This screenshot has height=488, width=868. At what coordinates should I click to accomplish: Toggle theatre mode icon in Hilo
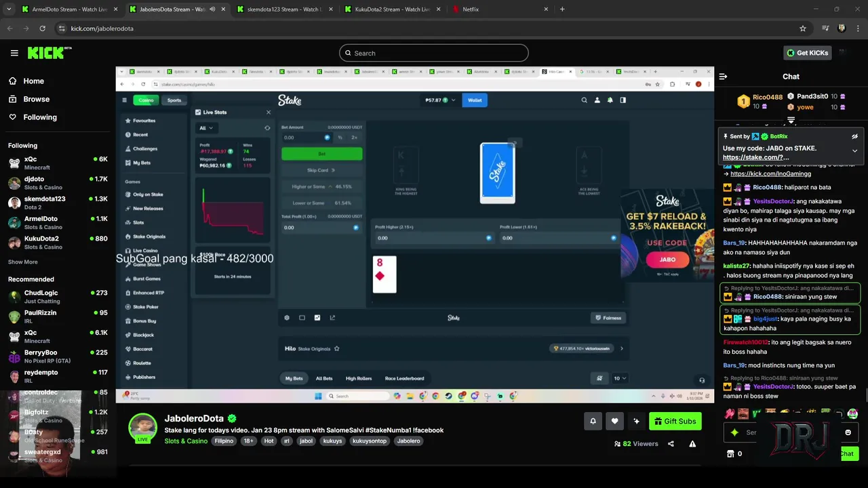302,318
